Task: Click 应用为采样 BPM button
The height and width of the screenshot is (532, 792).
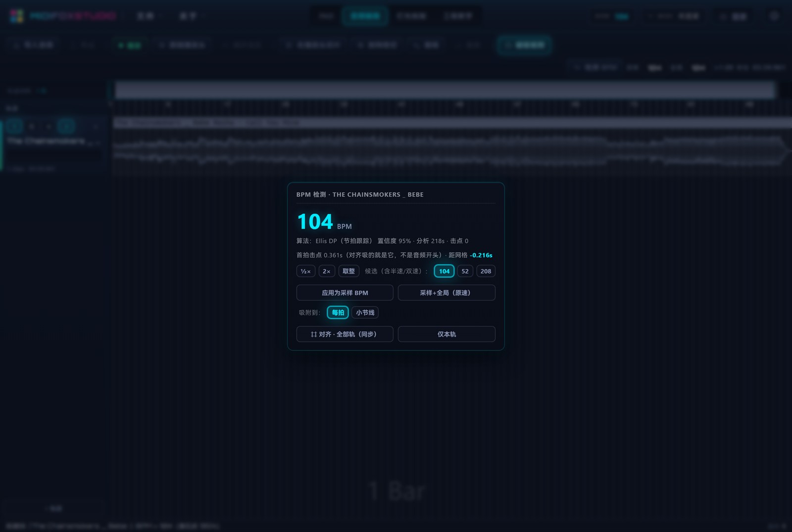Action: [x=345, y=292]
